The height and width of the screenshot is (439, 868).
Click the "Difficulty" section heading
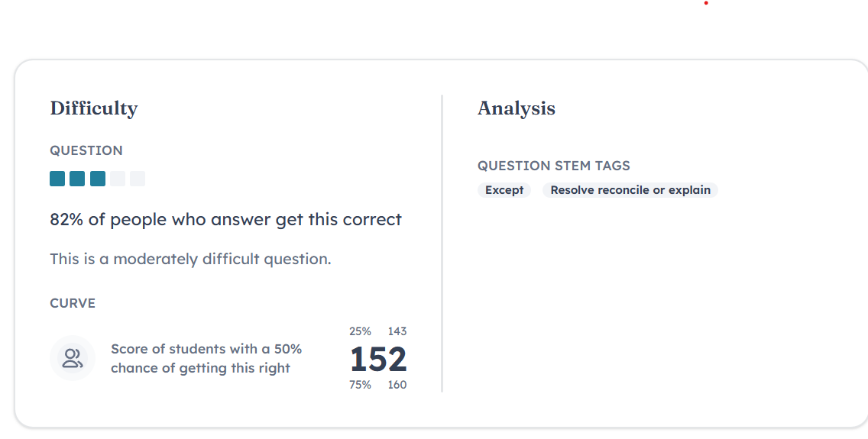94,108
